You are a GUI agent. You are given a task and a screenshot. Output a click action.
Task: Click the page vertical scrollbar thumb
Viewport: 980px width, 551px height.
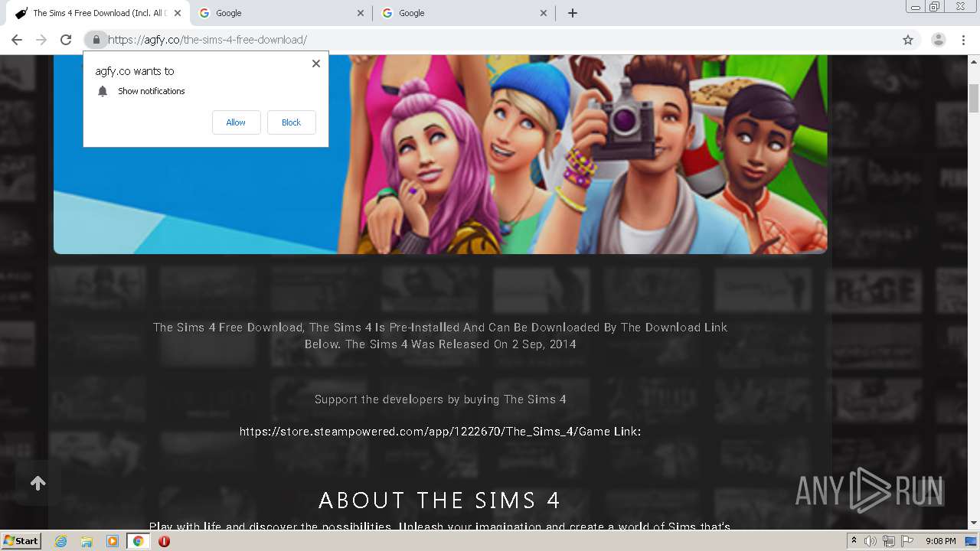974,98
